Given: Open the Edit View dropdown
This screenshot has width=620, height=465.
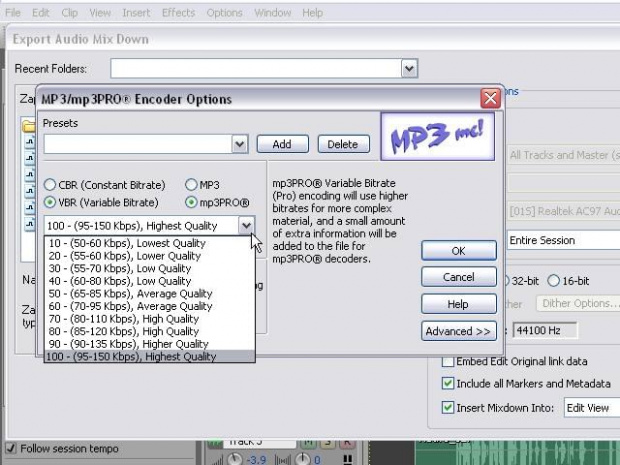Looking at the screenshot, I should (x=592, y=408).
